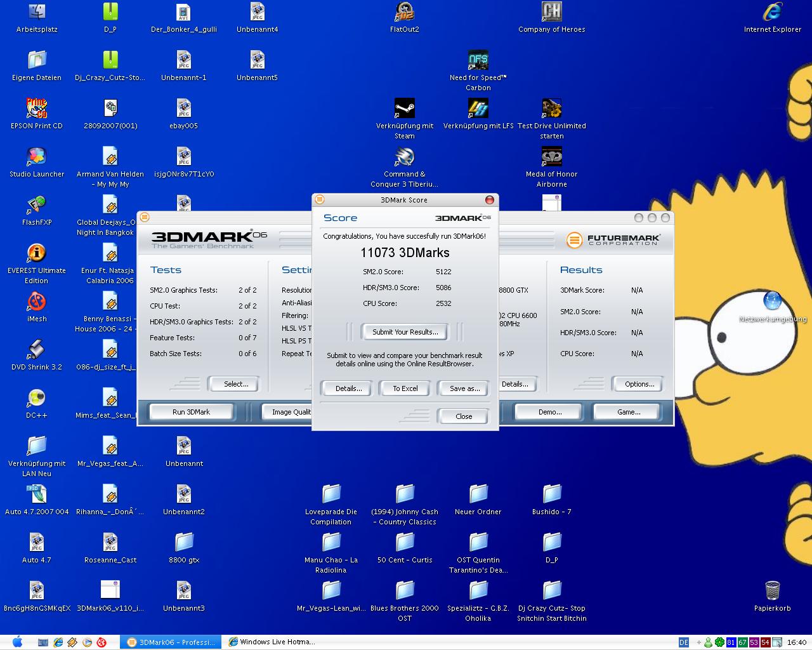812x650 pixels.
Task: Click Game button in 3DMark06 window
Action: pyautogui.click(x=629, y=412)
